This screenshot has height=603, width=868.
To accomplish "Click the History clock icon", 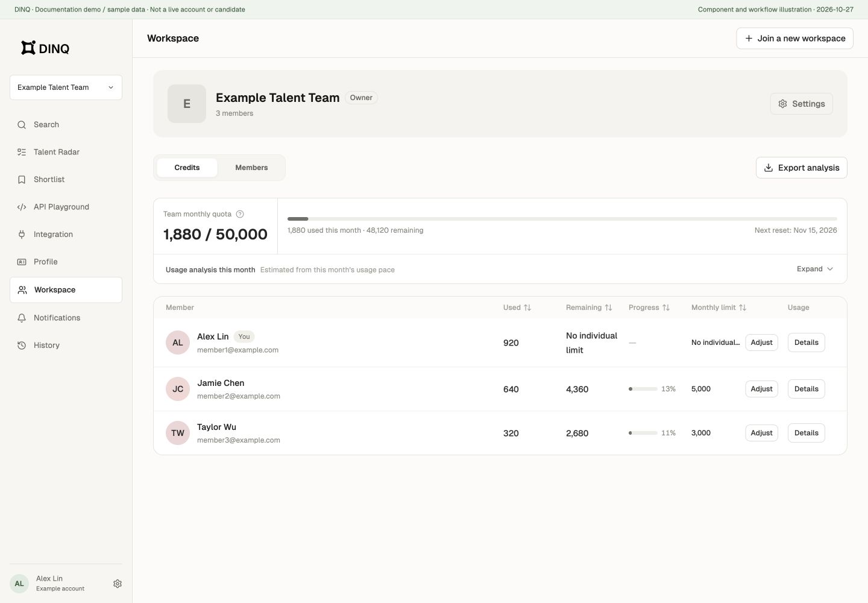I will click(x=22, y=346).
